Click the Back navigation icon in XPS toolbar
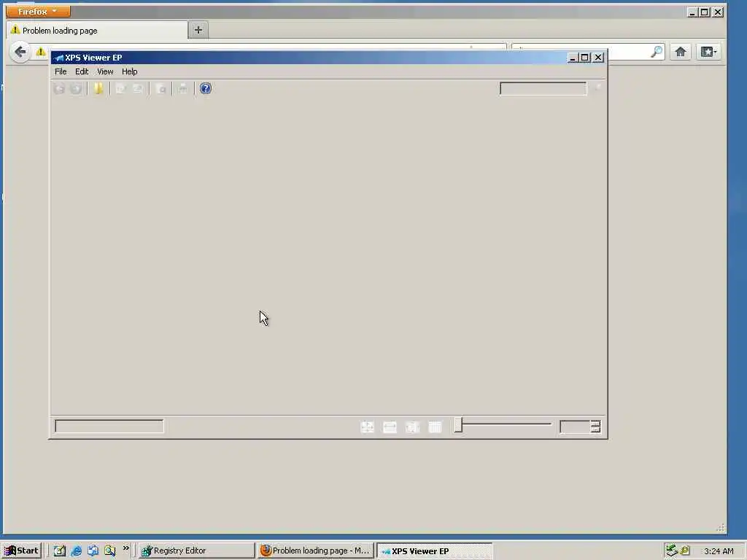 [x=59, y=88]
